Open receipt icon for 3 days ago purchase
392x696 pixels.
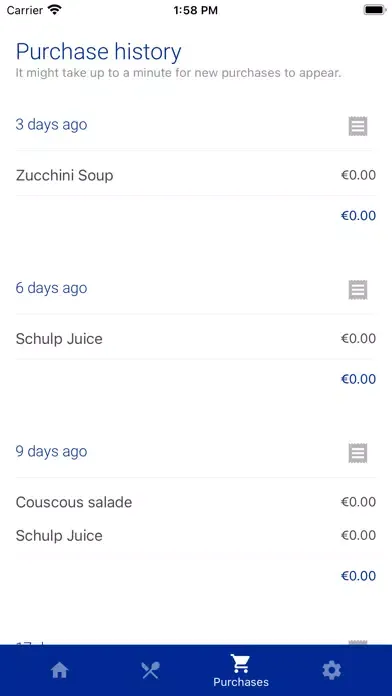[x=358, y=127]
